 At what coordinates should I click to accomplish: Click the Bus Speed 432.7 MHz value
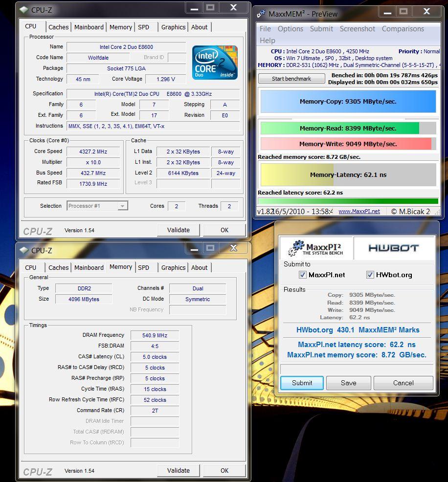93,173
